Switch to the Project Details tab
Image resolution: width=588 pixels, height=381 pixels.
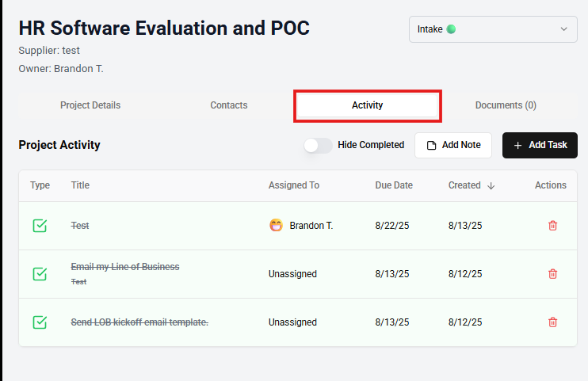90,105
